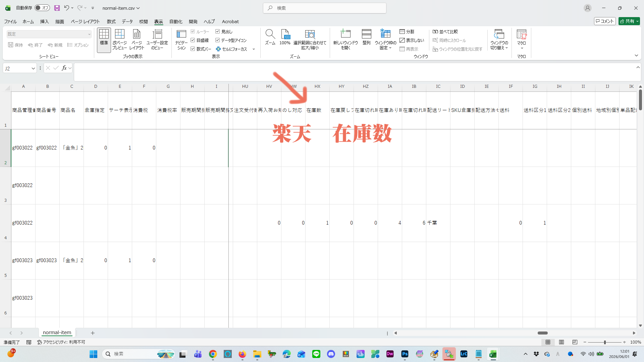
Task: Open the Data (データ) tab
Action: tap(127, 21)
